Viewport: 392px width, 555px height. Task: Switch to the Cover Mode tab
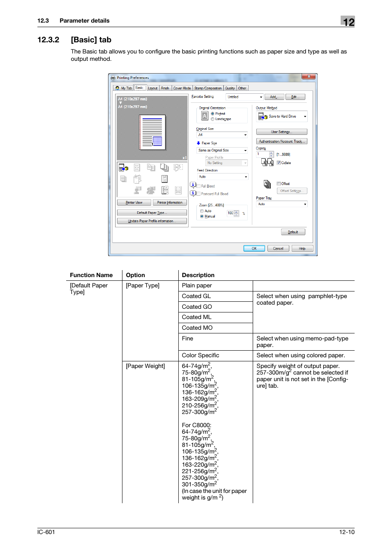point(182,88)
